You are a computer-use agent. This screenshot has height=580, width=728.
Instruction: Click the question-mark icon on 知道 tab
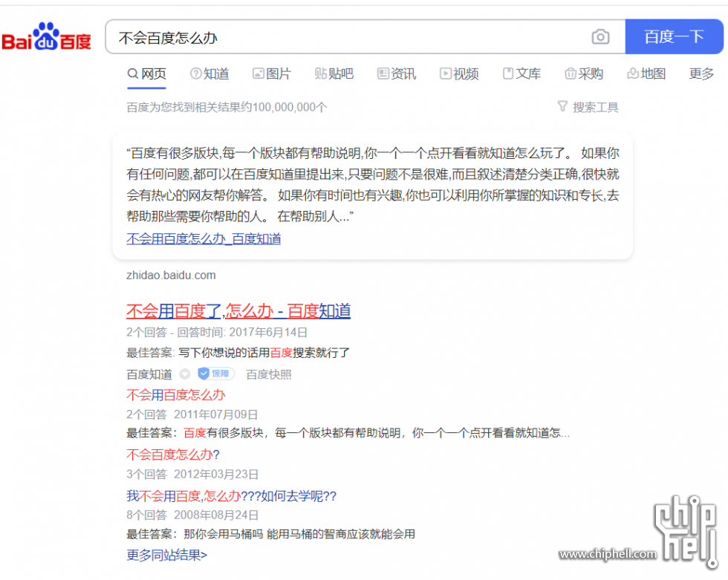[196, 74]
